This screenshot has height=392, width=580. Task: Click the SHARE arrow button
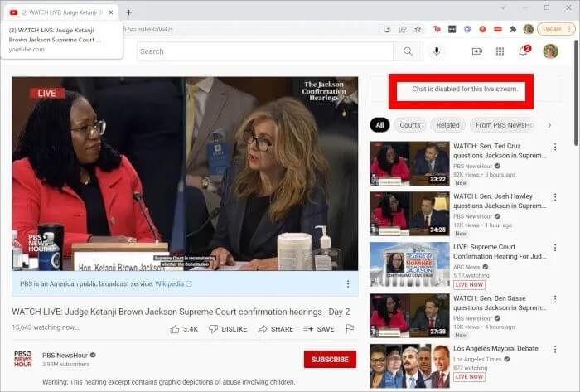[x=276, y=329]
